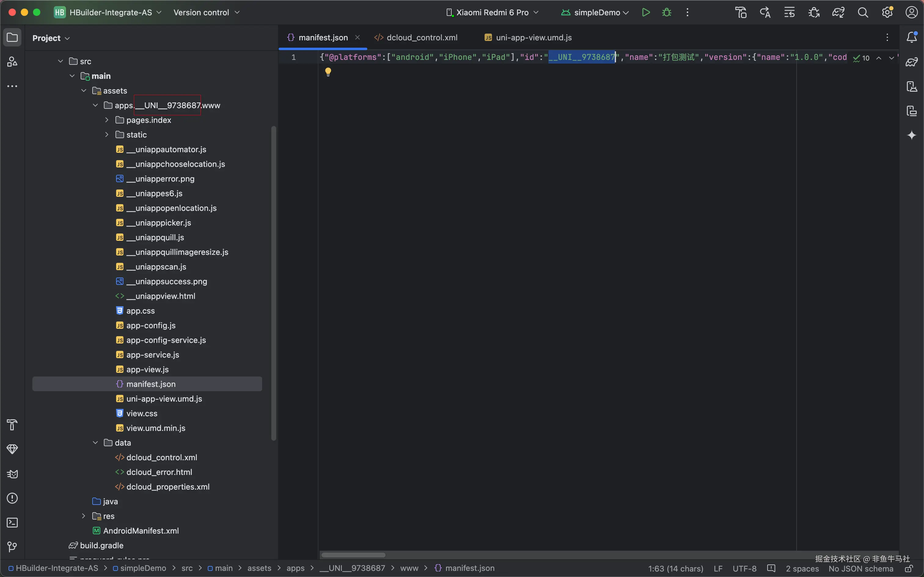Expand the pages.index folder
The height and width of the screenshot is (577, 924).
pyautogui.click(x=107, y=120)
